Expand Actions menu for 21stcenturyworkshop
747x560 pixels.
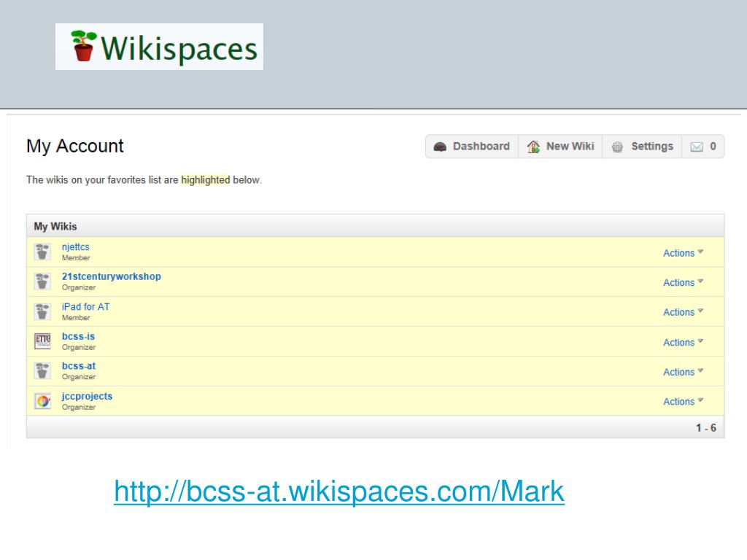683,282
